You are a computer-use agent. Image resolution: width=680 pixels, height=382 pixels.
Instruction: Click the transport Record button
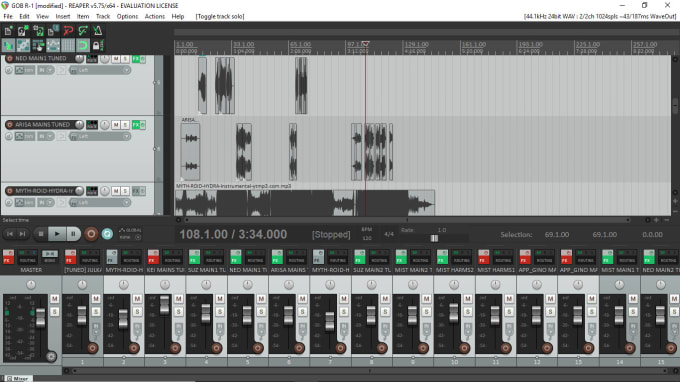[x=91, y=234]
